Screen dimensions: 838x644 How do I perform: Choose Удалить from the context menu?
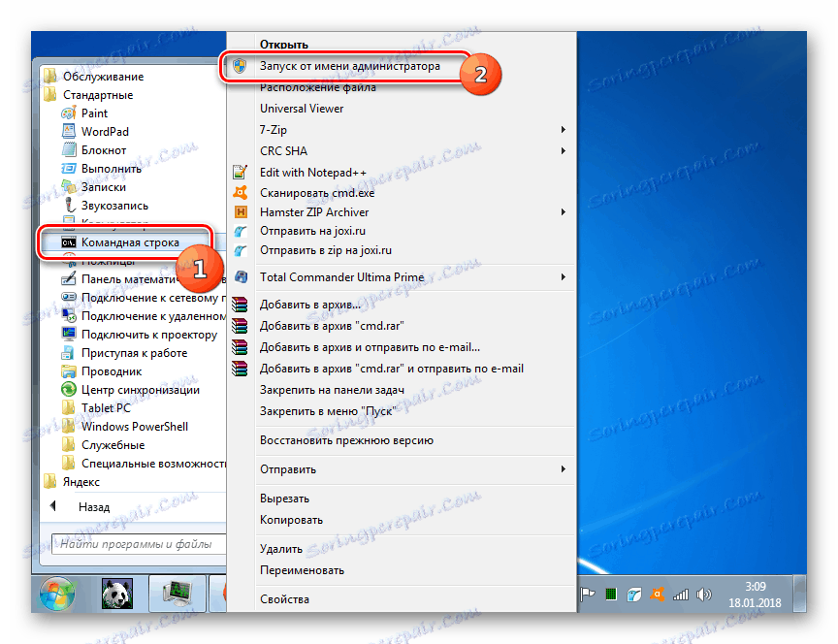(x=281, y=549)
